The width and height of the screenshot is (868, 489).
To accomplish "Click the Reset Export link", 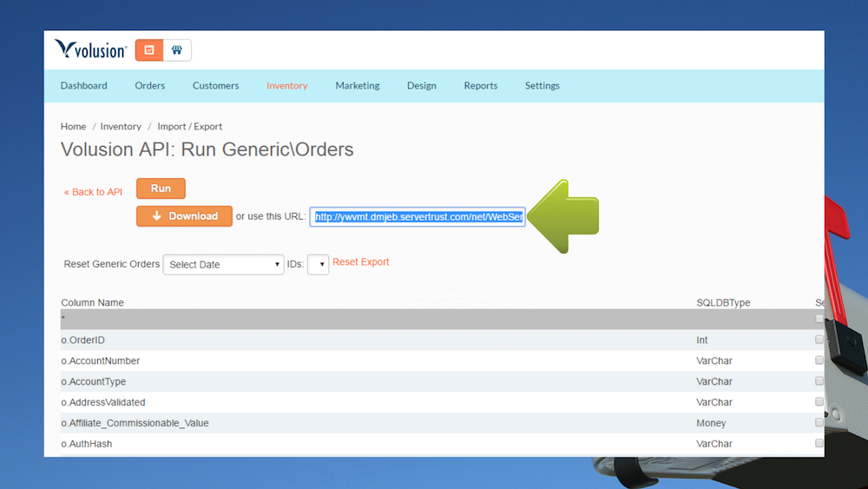I will 361,262.
